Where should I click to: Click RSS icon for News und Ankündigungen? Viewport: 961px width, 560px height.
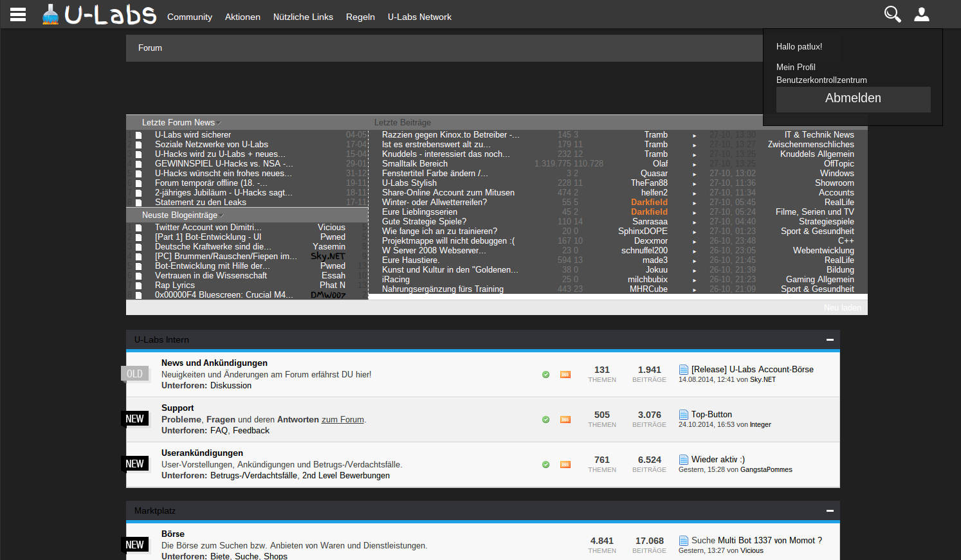565,375
